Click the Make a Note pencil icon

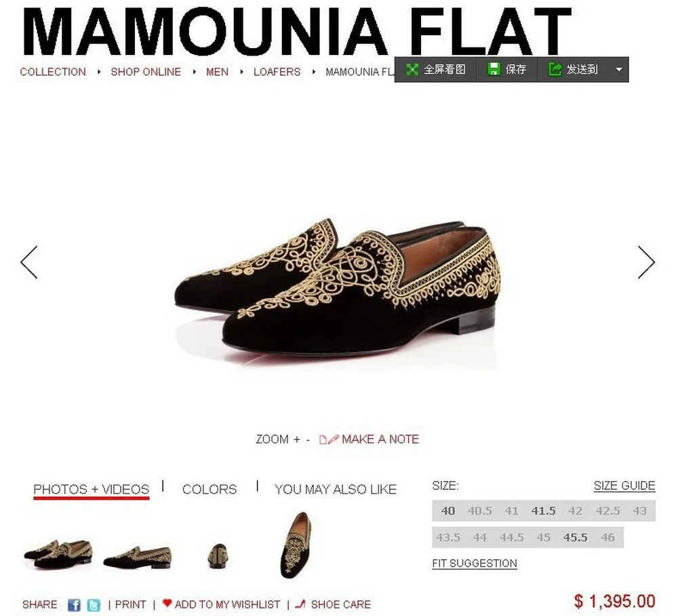point(329,440)
